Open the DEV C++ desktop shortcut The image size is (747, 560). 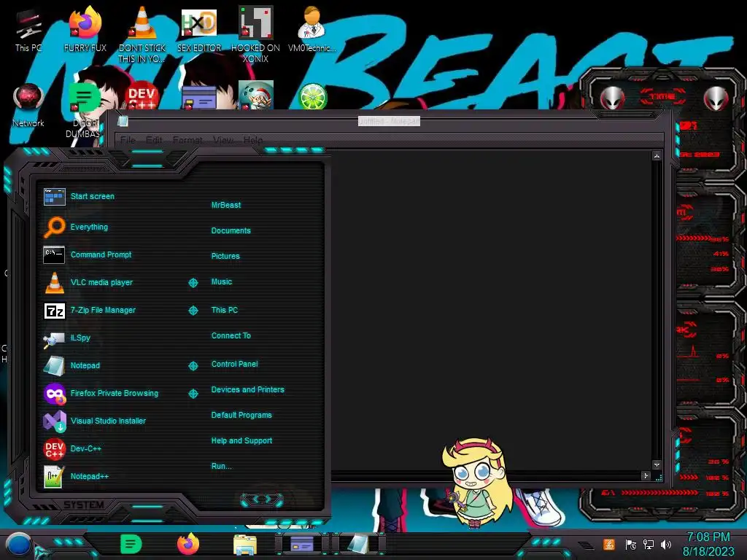[x=142, y=97]
